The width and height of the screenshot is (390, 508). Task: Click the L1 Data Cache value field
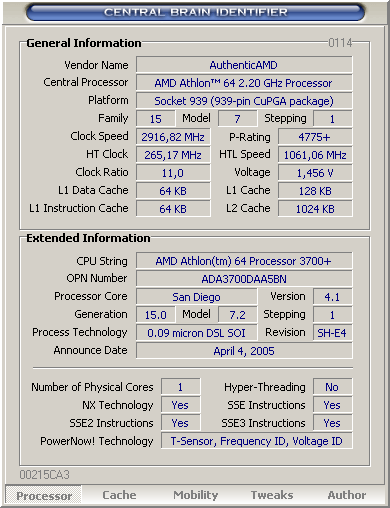click(x=173, y=191)
